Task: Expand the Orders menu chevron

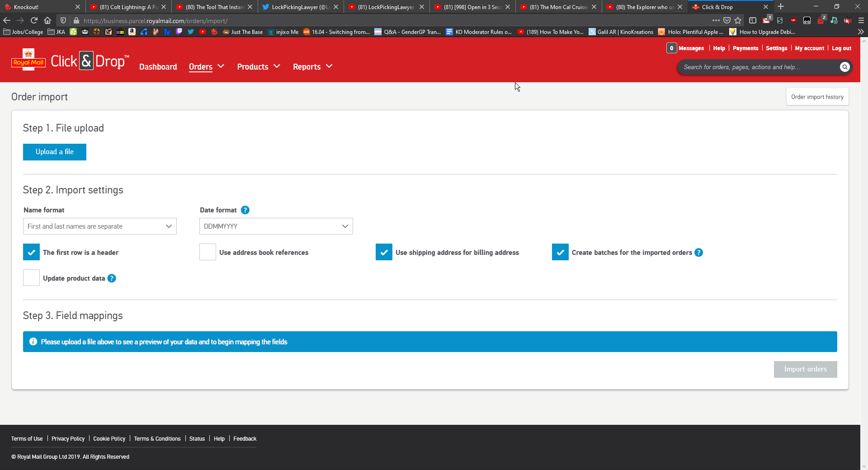Action: (x=221, y=66)
